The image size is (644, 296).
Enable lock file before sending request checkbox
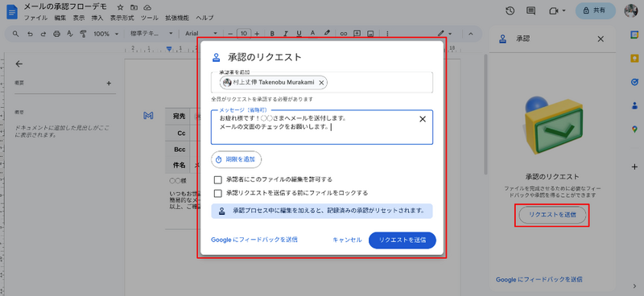[x=218, y=193]
